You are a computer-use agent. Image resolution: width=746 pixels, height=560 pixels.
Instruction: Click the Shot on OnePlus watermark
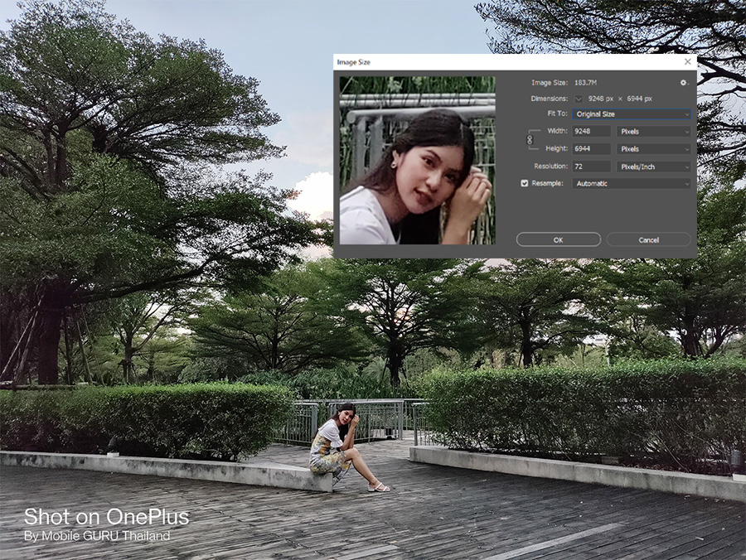pos(106,518)
